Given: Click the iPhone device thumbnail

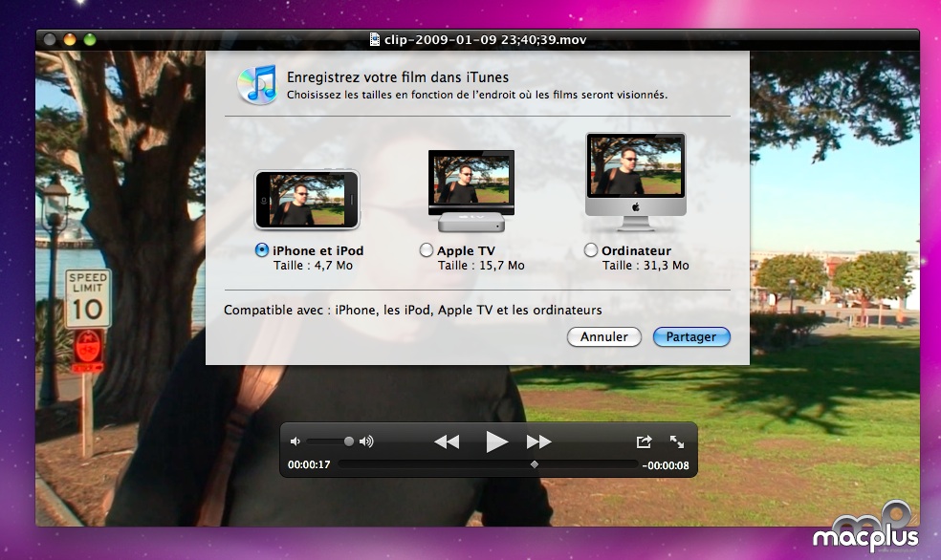Looking at the screenshot, I should point(307,200).
